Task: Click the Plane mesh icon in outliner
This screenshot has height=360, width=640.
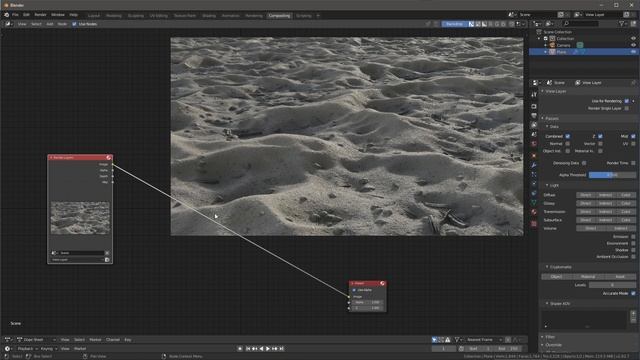Action: coord(552,52)
